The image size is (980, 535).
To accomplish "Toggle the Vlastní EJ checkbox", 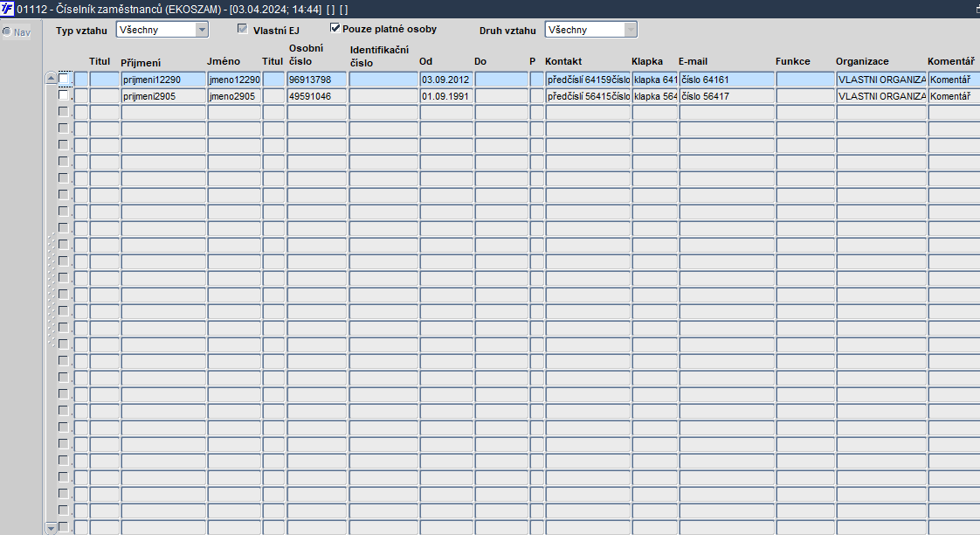I will 243,29.
